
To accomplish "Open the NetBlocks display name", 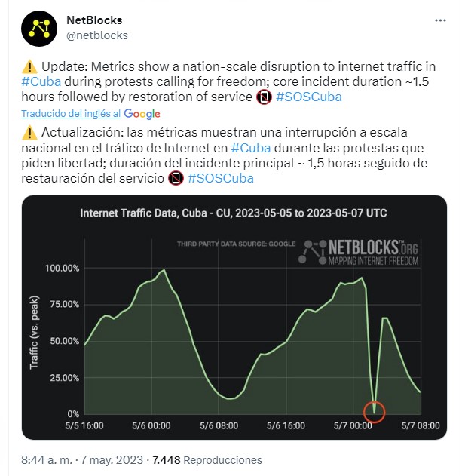I will (x=94, y=20).
